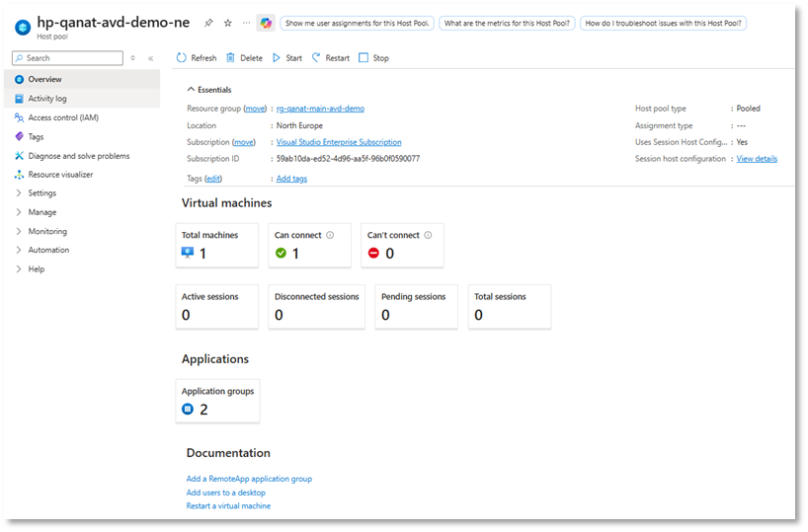The image size is (808, 532).
Task: Restart the host pool
Action: (330, 57)
